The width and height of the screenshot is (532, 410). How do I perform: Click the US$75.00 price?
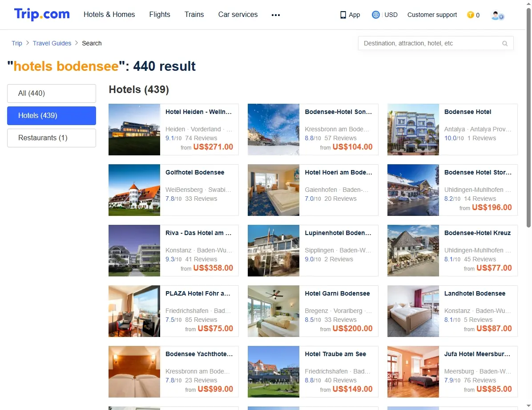[x=215, y=329]
